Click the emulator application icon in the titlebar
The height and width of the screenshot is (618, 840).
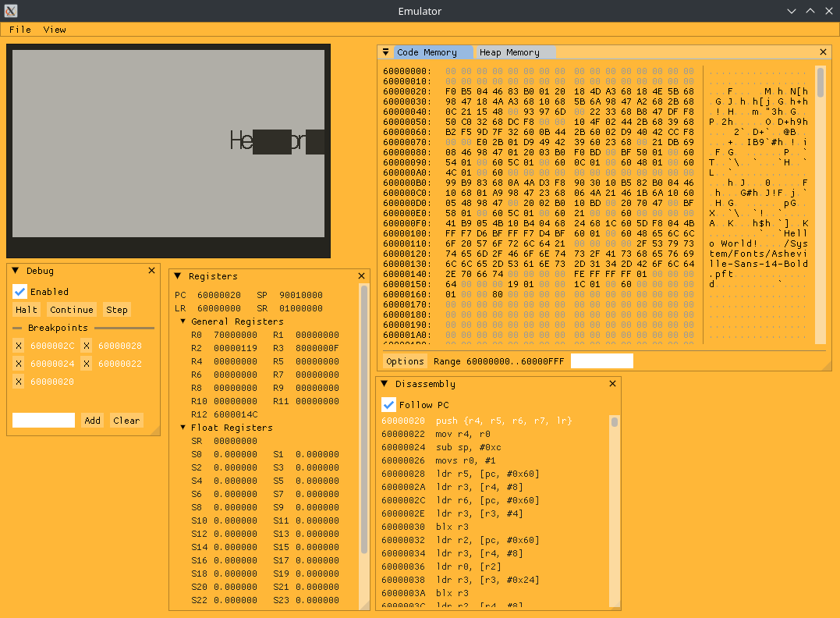coord(10,11)
